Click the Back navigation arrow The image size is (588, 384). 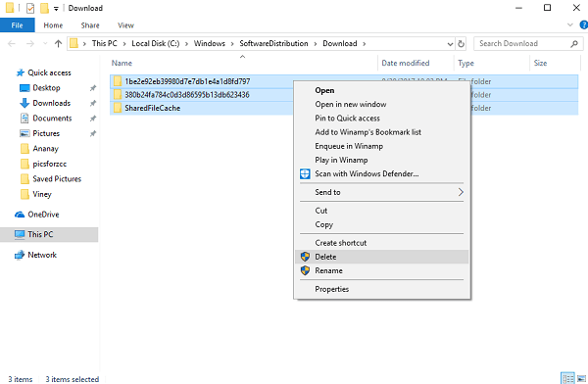(12, 44)
